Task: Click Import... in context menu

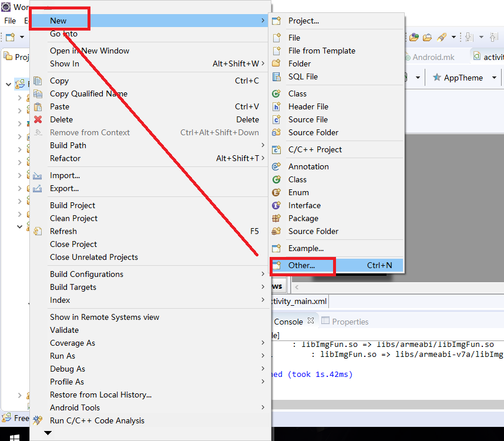Action: (150, 175)
